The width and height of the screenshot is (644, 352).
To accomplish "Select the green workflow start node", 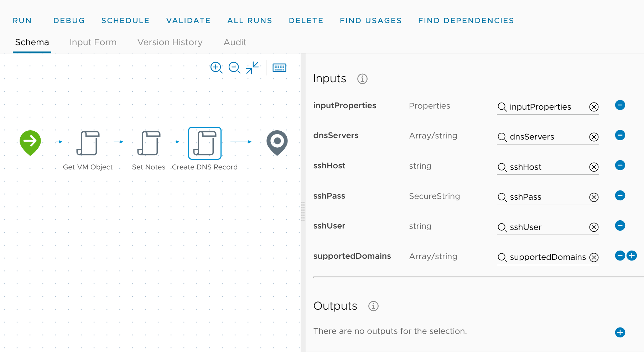I will tap(30, 143).
